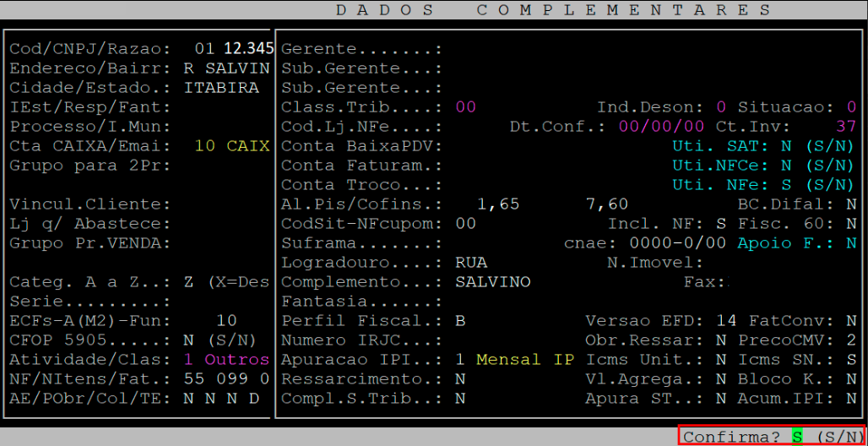Viewport: 868px width, 446px height.
Task: Click the Suframa field label
Action: pos(361,243)
